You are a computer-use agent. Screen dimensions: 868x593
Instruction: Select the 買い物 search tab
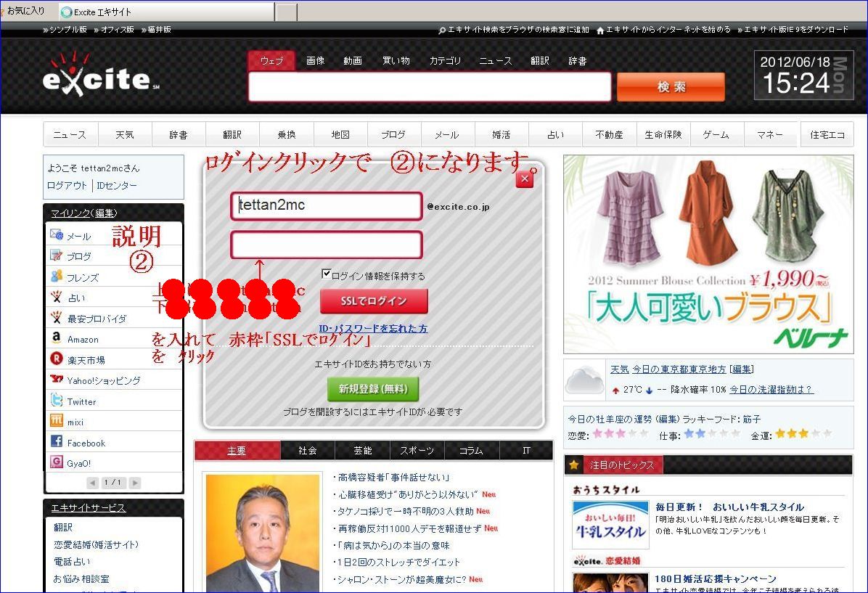tap(396, 61)
